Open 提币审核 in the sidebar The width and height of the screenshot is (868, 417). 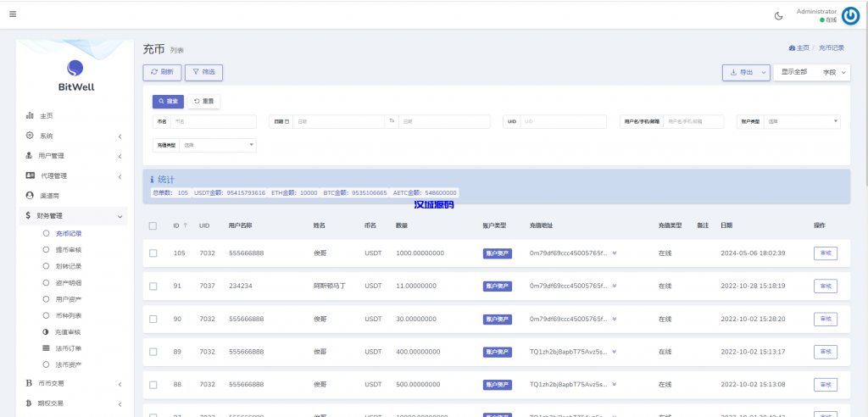68,250
